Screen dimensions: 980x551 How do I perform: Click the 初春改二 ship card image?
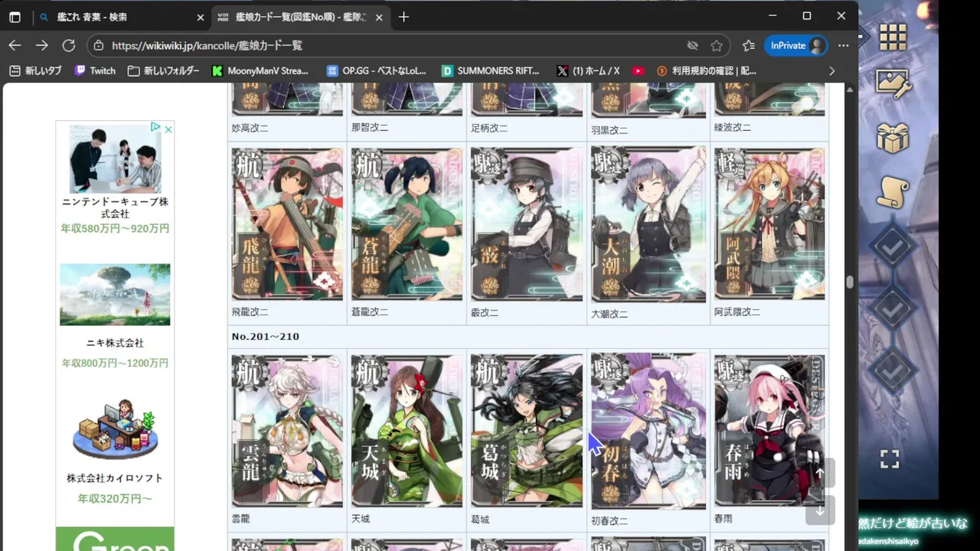coord(648,431)
